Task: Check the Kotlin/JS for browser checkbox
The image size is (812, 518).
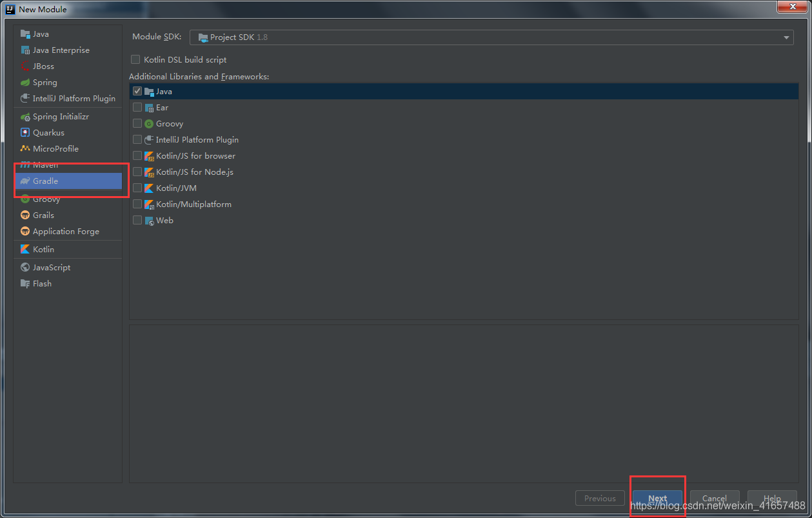Action: click(137, 156)
